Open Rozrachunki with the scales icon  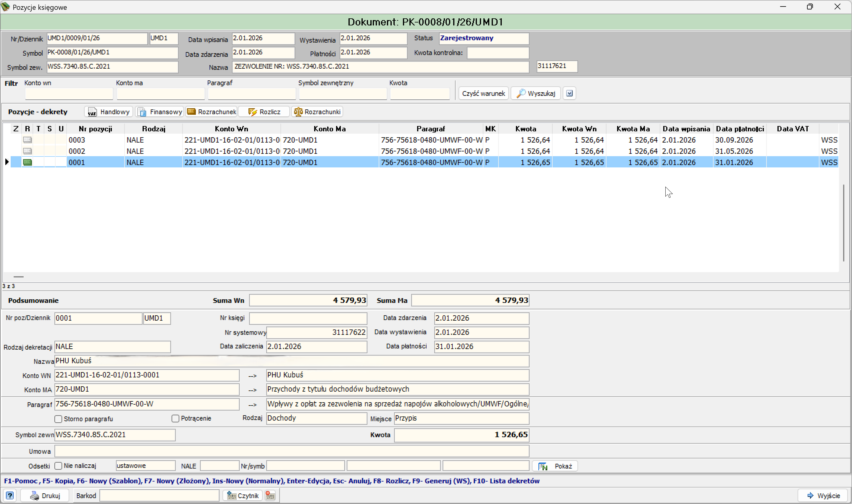pos(317,112)
